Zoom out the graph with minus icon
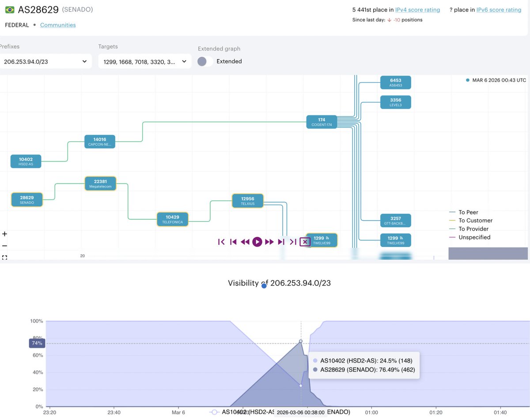Screen dimensions: 530x420 [4, 246]
